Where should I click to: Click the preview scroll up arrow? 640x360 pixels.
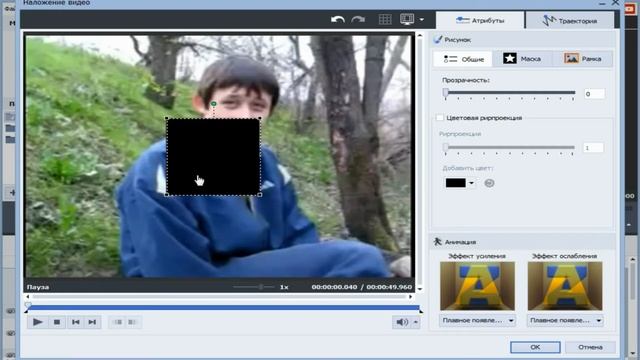click(420, 36)
